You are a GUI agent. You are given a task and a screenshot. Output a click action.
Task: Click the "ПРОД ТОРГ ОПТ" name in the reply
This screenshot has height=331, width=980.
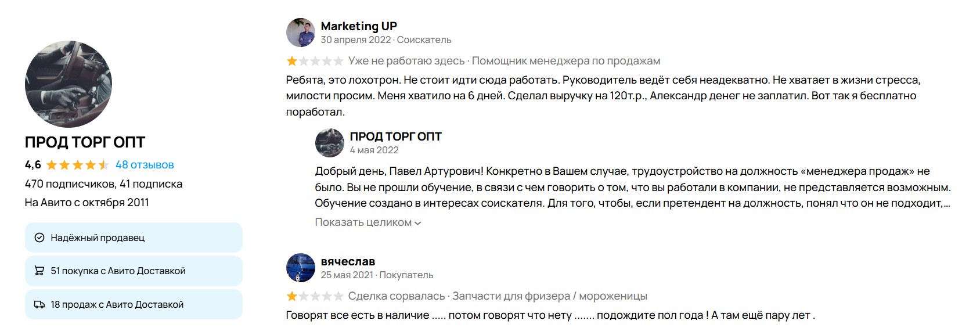pos(395,136)
